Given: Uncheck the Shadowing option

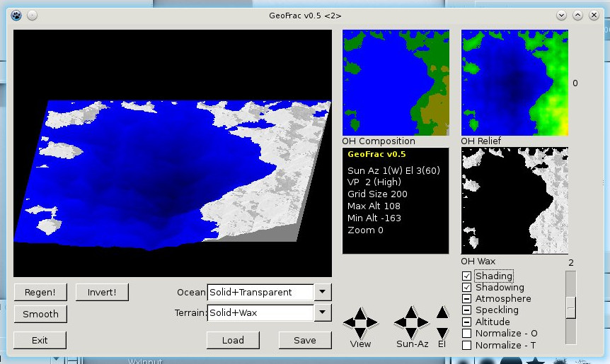Looking at the screenshot, I should click(466, 288).
